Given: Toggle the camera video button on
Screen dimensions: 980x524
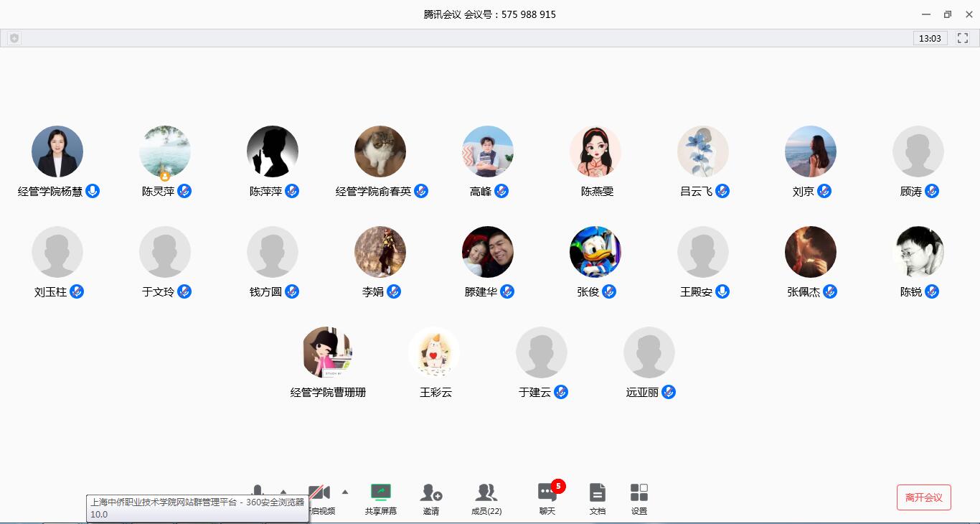Looking at the screenshot, I should [320, 493].
